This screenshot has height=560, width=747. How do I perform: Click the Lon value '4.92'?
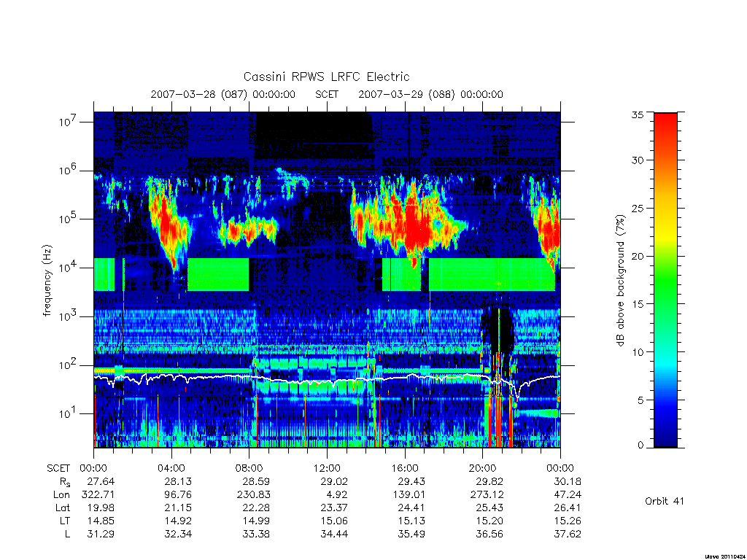[337, 495]
